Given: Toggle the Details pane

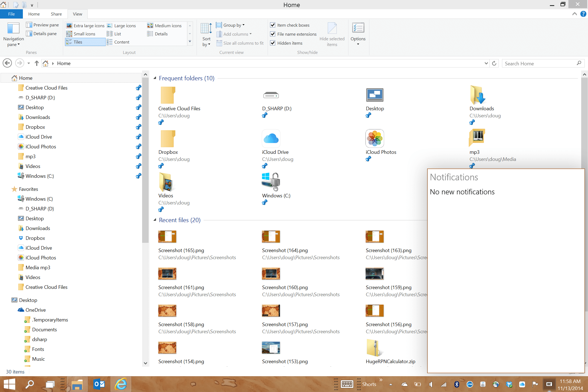Looking at the screenshot, I should click(x=41, y=34).
